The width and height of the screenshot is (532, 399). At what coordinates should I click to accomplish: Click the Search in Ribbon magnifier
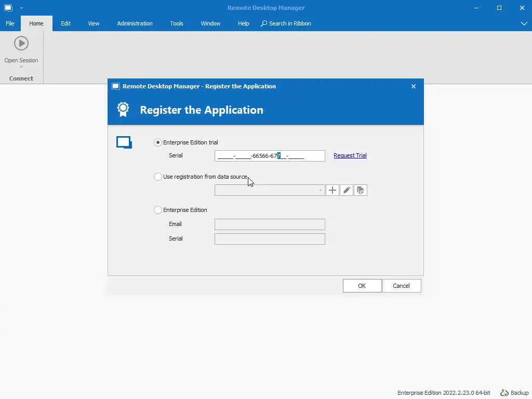pyautogui.click(x=263, y=23)
